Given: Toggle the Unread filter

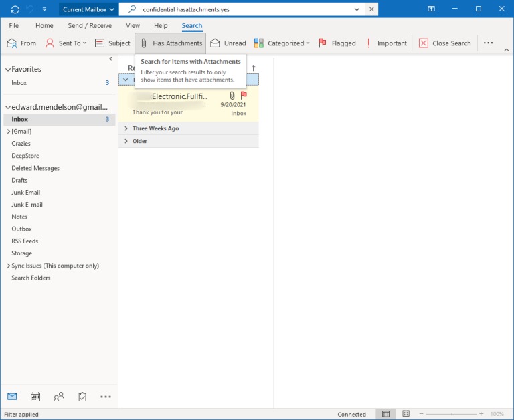Looking at the screenshot, I should (x=228, y=43).
